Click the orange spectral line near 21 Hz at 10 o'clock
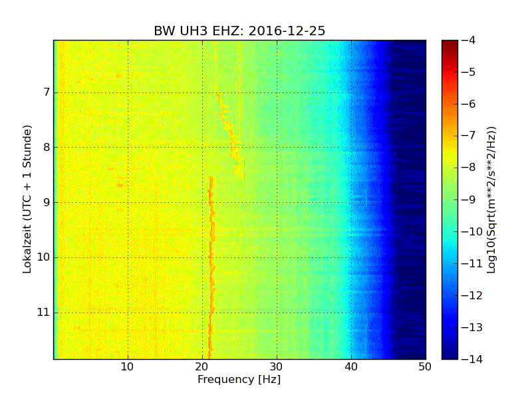Image resolution: width=532 pixels, height=399 pixels. pos(211,257)
